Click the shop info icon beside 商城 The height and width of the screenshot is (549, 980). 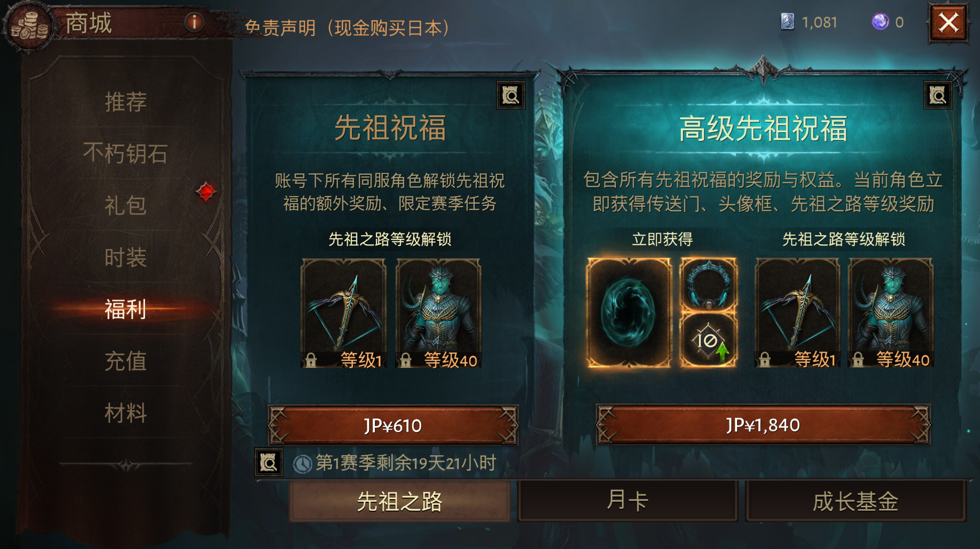coord(194,22)
